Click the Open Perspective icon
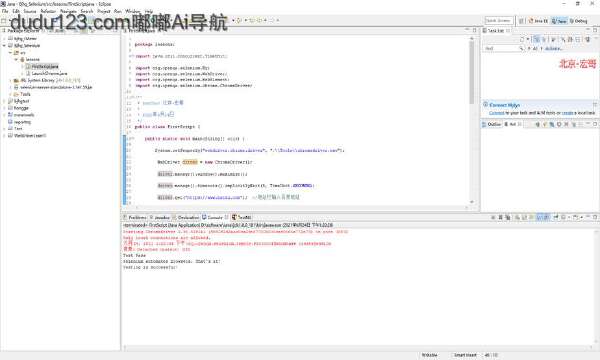Image resolution: width=600 pixels, height=360 pixels. (521, 21)
